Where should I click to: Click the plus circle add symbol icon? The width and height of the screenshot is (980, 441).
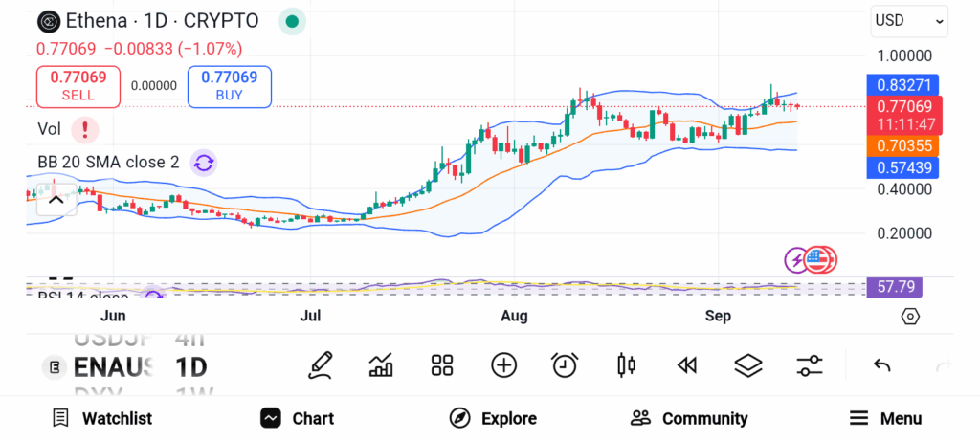pyautogui.click(x=503, y=364)
